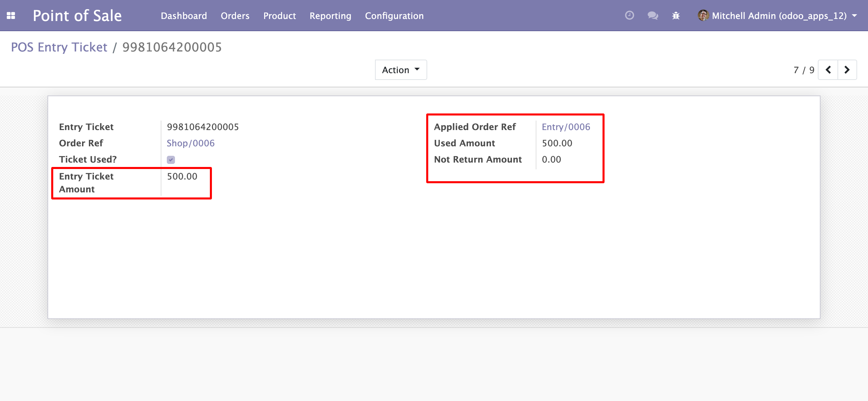
Task: Open the apps grid menu icon
Action: click(x=11, y=16)
